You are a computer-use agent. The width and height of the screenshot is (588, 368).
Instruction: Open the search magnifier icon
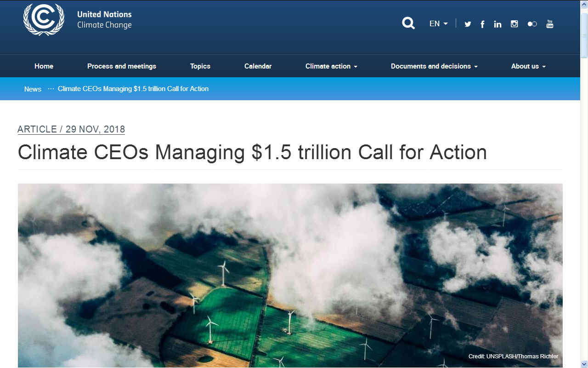click(408, 23)
